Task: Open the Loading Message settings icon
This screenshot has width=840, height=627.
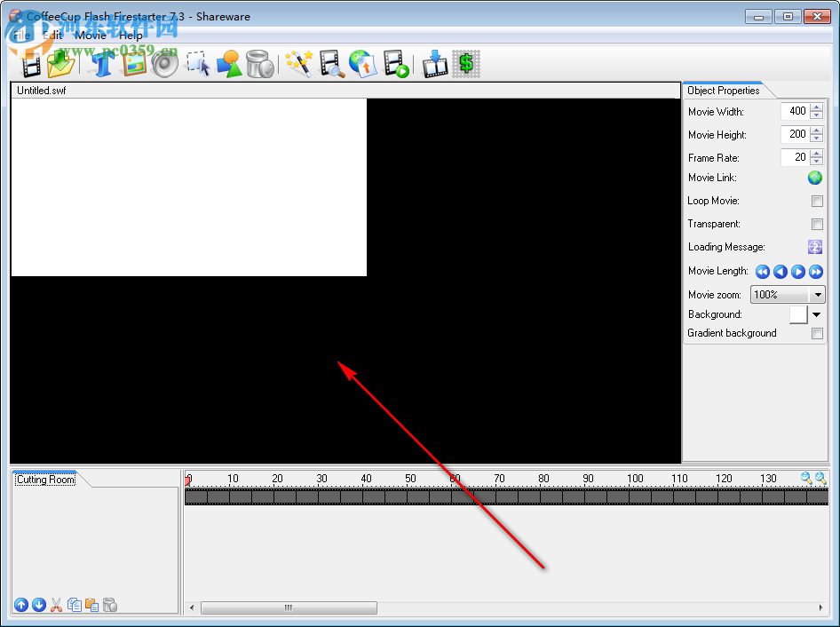Action: click(x=815, y=247)
